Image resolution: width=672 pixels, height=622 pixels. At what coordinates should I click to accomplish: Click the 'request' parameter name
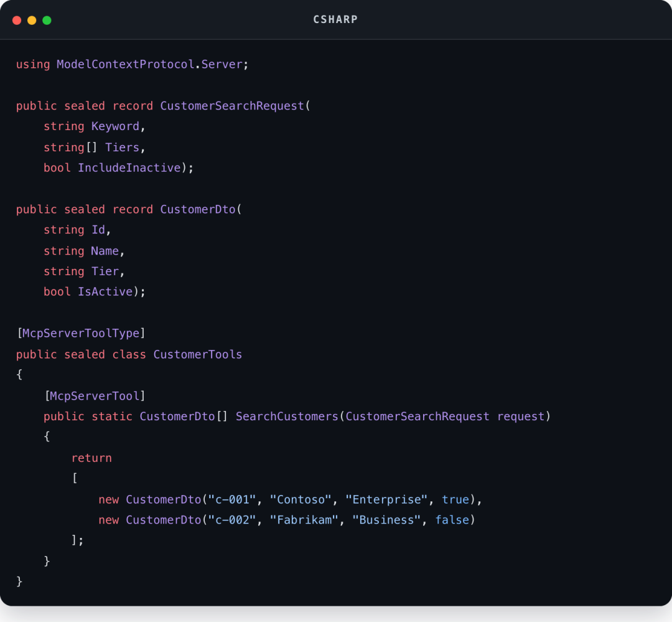coord(521,417)
